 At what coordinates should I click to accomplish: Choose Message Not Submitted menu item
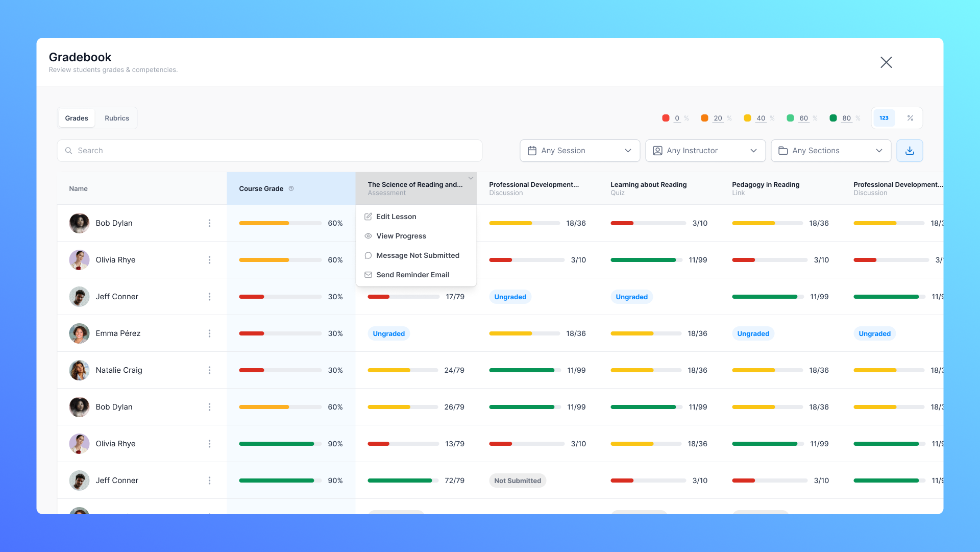pyautogui.click(x=416, y=255)
